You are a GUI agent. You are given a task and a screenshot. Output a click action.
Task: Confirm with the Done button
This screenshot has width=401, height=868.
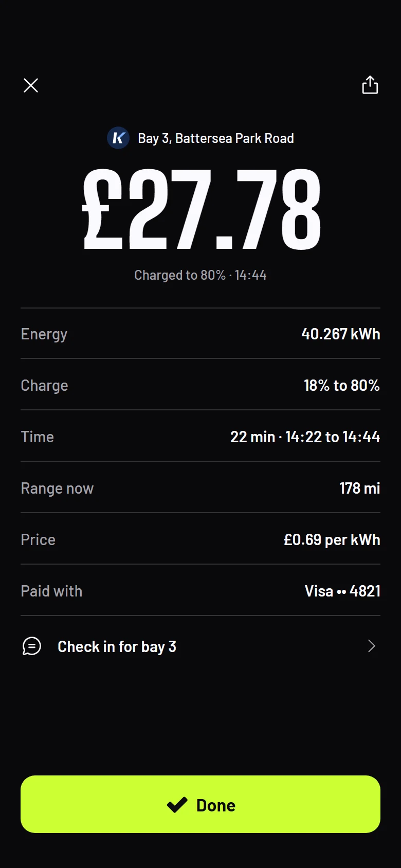pos(200,804)
